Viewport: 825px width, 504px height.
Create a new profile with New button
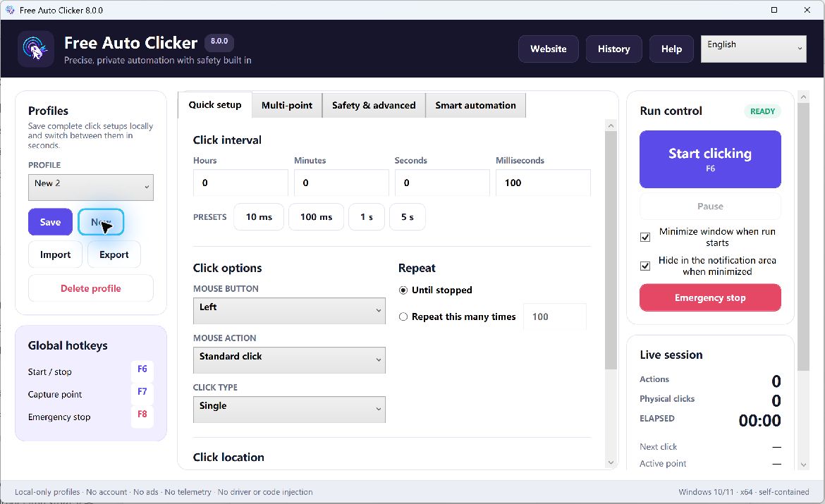tap(101, 222)
